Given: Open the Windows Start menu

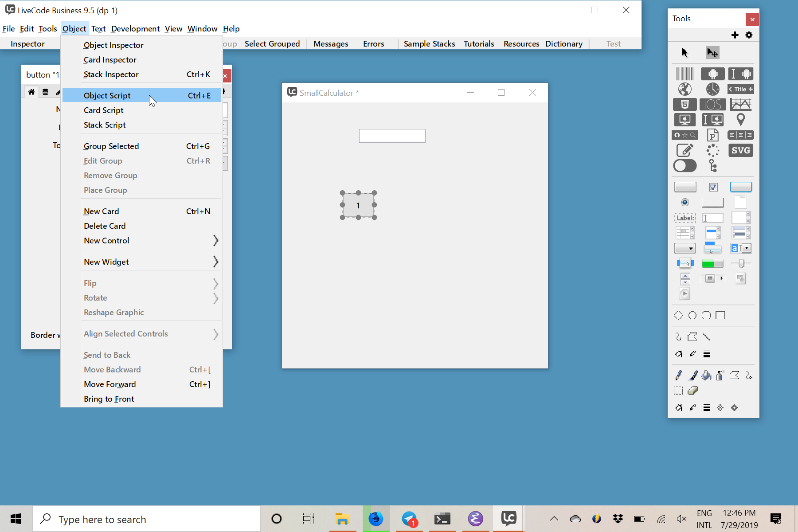Looking at the screenshot, I should tap(16, 519).
